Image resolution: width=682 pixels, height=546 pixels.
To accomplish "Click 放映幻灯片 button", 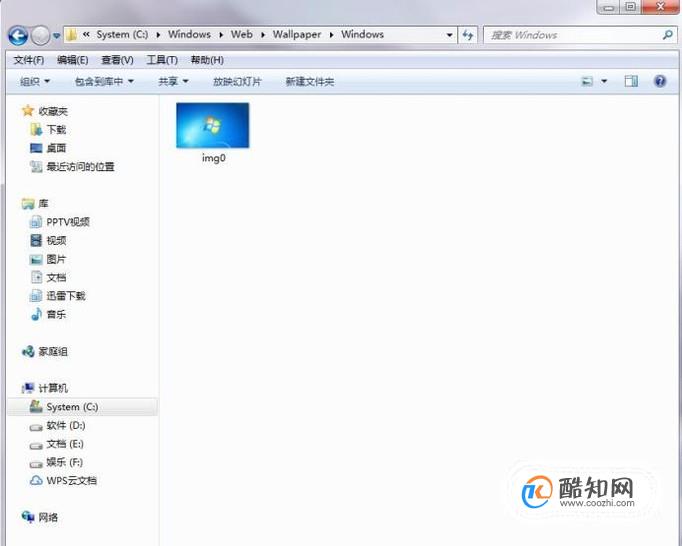I will (237, 81).
